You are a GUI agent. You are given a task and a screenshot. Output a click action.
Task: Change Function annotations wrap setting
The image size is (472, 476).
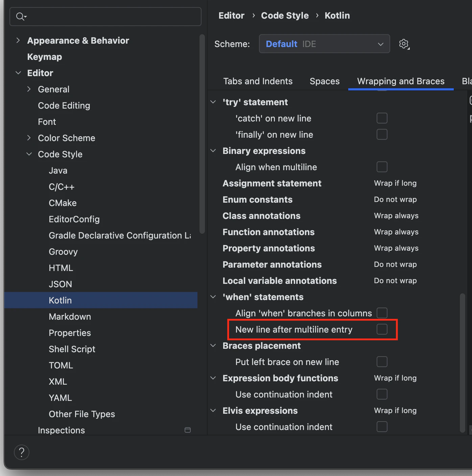396,232
